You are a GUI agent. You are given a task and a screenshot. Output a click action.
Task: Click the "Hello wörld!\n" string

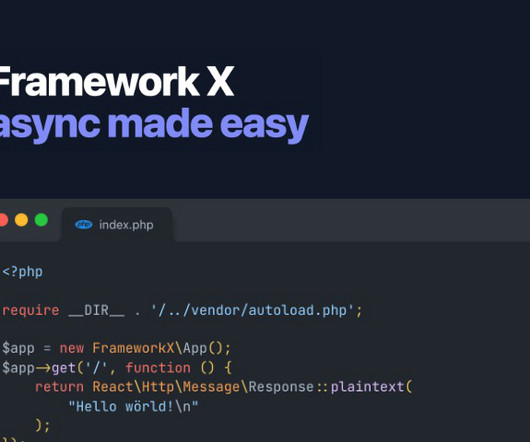tap(133, 407)
